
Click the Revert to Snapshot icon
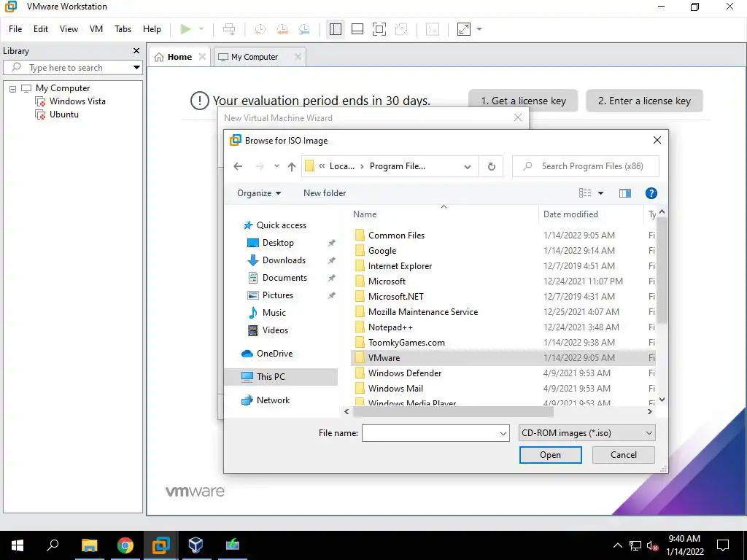tap(282, 29)
